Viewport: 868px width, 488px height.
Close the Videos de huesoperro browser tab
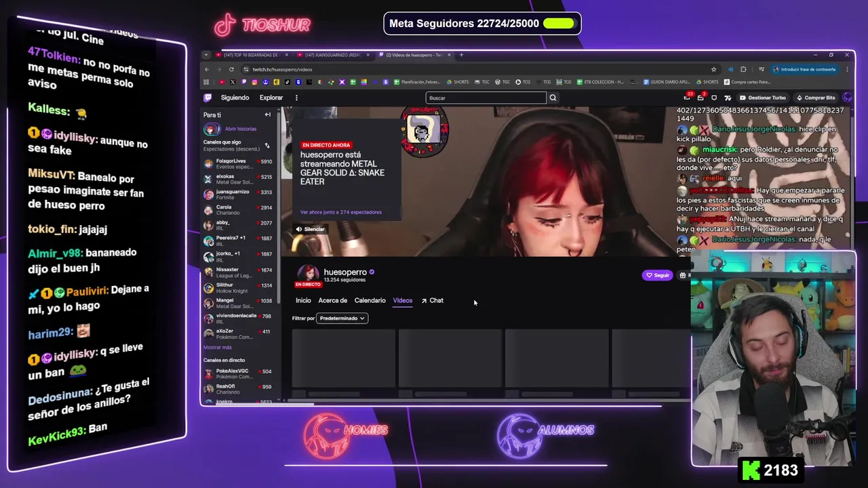click(449, 54)
